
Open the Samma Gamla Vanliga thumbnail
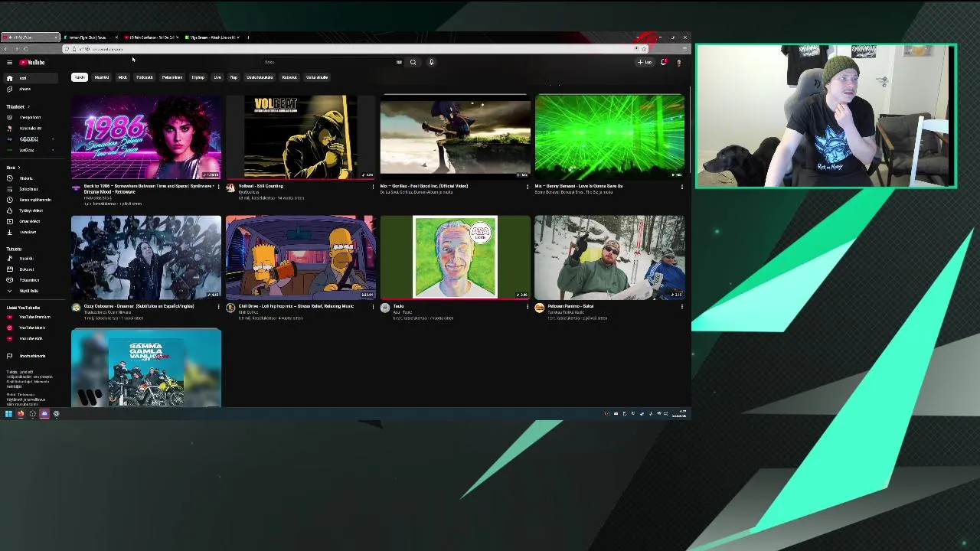tap(146, 368)
